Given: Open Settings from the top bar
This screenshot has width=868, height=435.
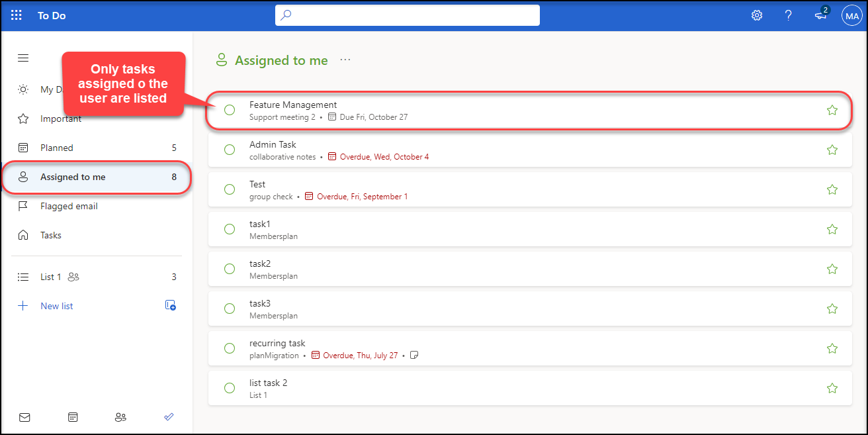Looking at the screenshot, I should pos(757,15).
